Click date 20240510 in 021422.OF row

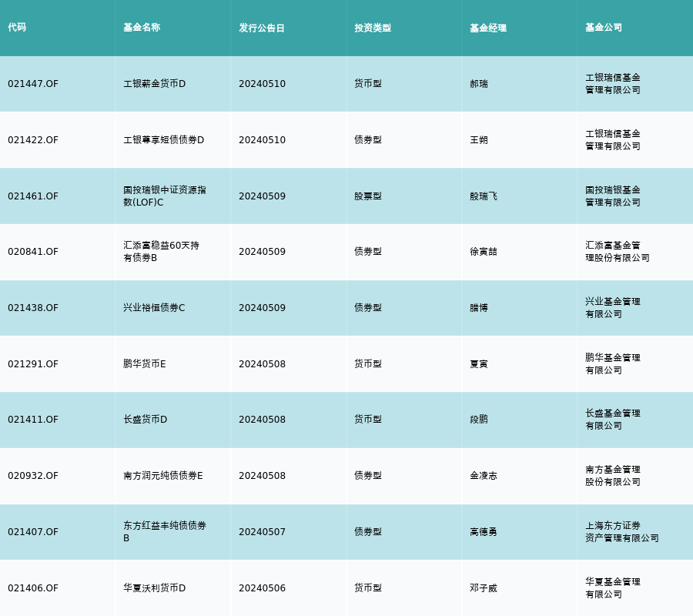[x=262, y=139]
